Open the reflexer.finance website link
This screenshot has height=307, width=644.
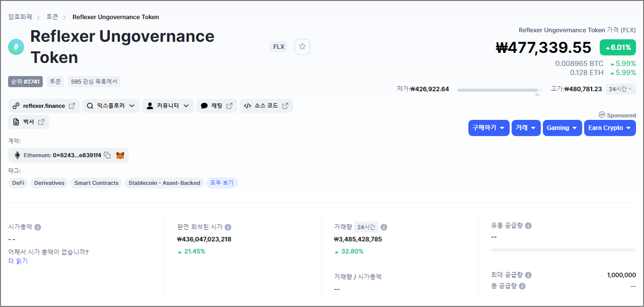tap(44, 106)
